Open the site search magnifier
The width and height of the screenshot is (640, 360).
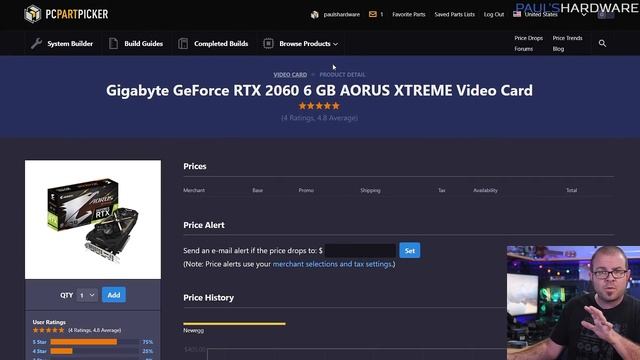pos(602,43)
